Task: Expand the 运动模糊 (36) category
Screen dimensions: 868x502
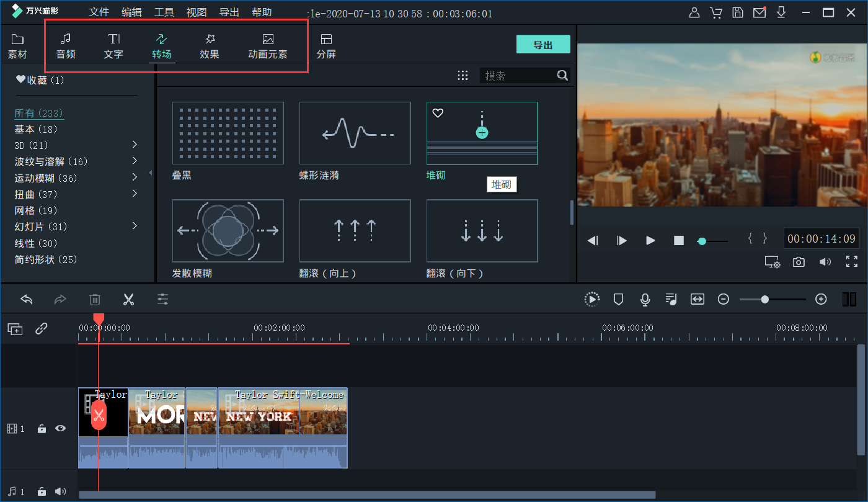Action: [135, 177]
